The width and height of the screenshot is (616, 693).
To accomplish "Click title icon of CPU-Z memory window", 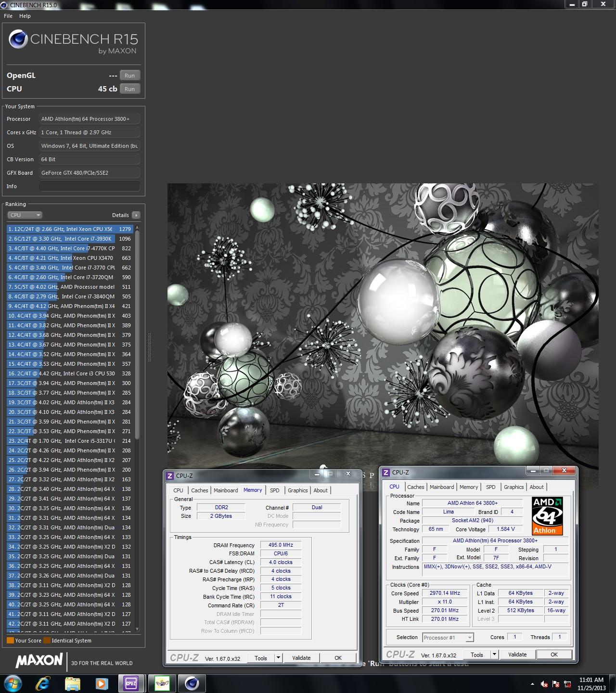I will click(x=169, y=475).
